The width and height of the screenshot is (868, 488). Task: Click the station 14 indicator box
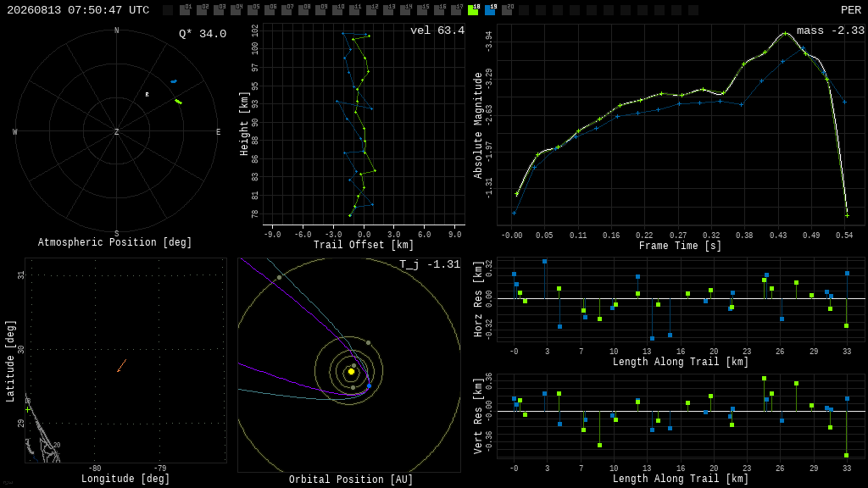coord(406,10)
